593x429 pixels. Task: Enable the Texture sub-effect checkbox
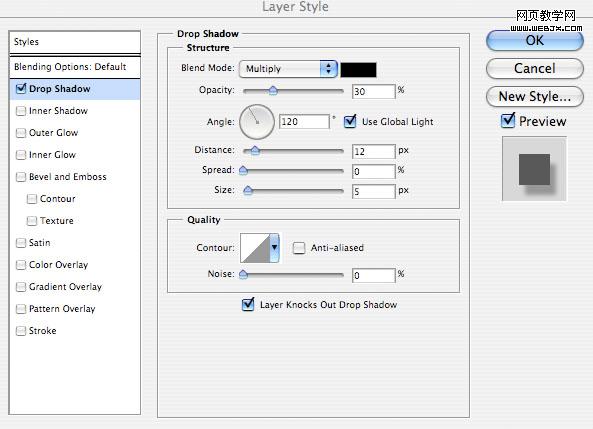32,221
